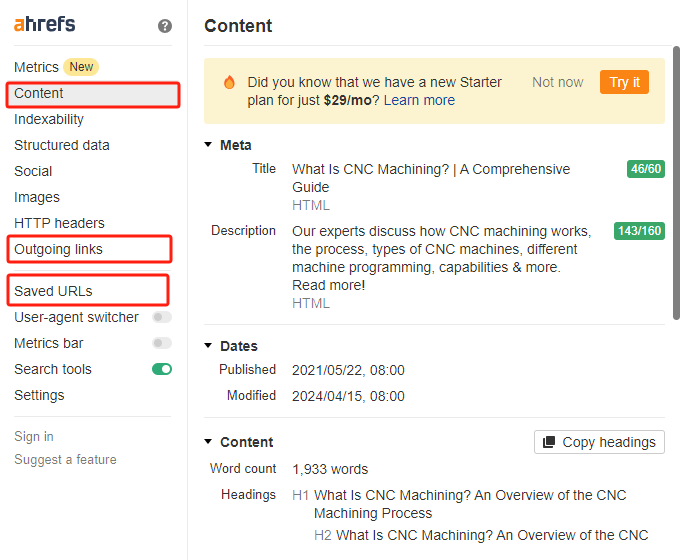Turn off the Search tools toggle
The width and height of the screenshot is (684, 560).
tap(161, 369)
